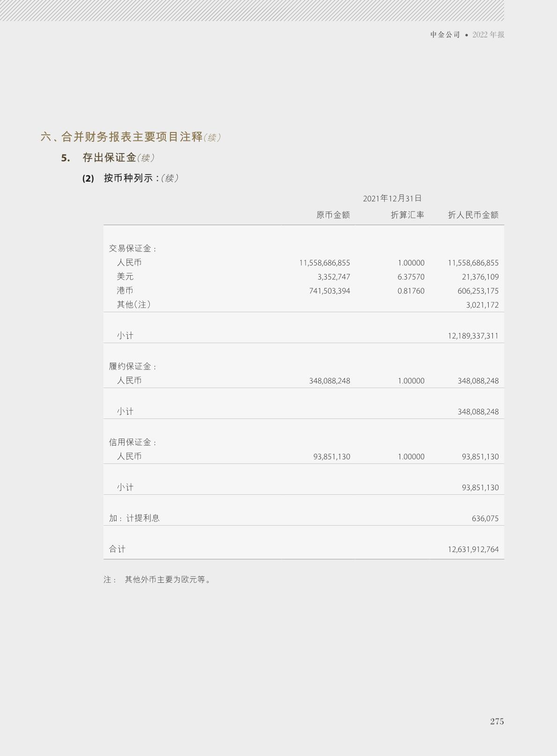The image size is (557, 756).
Task: Click the 港币 currency row label
Action: pyautogui.click(x=125, y=291)
